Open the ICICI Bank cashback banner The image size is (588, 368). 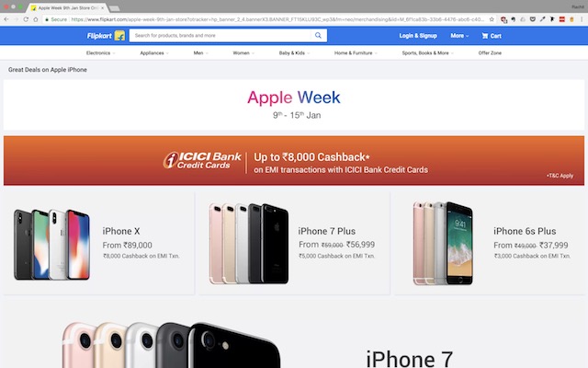click(294, 161)
